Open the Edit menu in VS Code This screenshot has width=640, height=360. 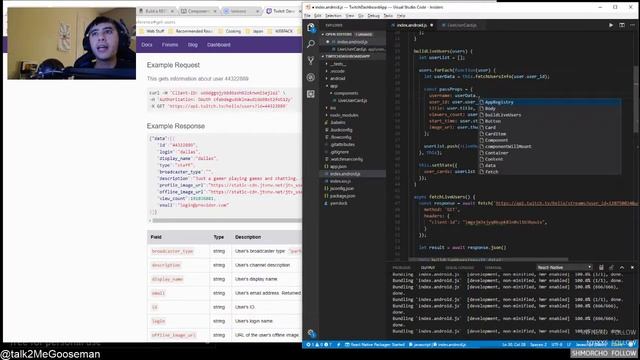(318, 16)
